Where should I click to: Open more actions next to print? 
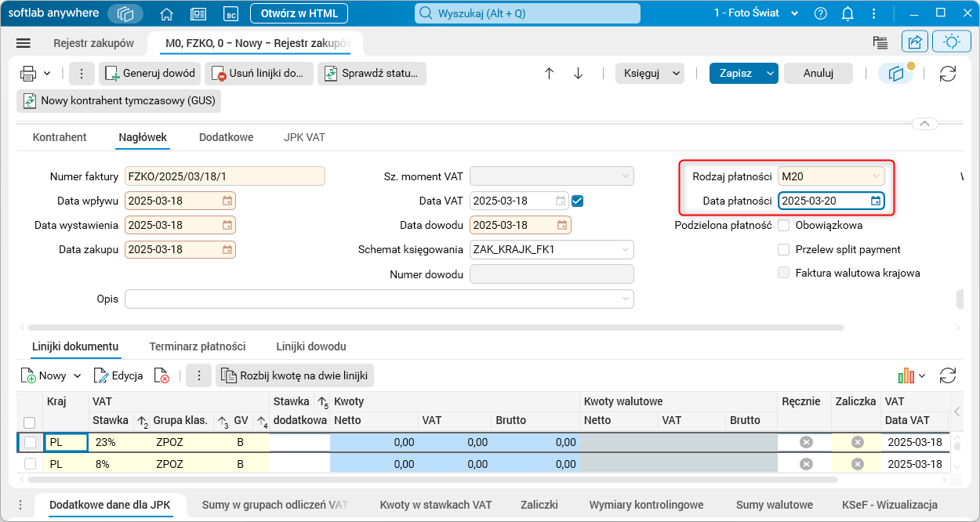[82, 74]
